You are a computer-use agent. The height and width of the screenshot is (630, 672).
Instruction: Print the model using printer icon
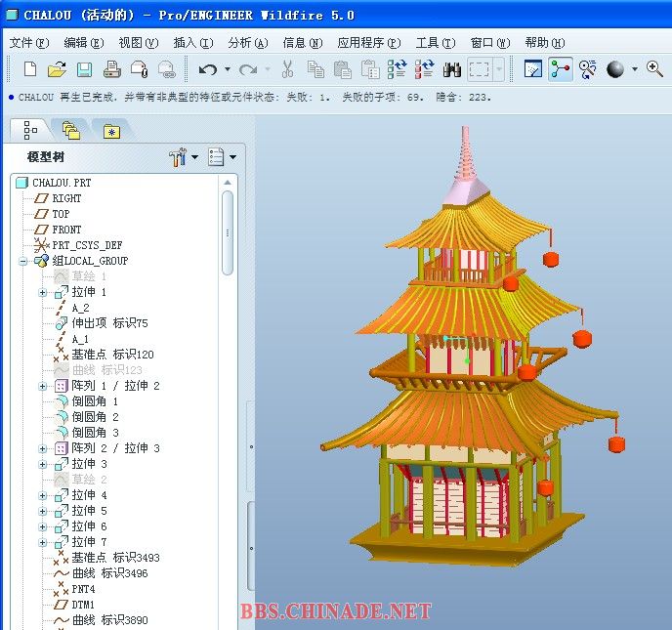click(112, 69)
